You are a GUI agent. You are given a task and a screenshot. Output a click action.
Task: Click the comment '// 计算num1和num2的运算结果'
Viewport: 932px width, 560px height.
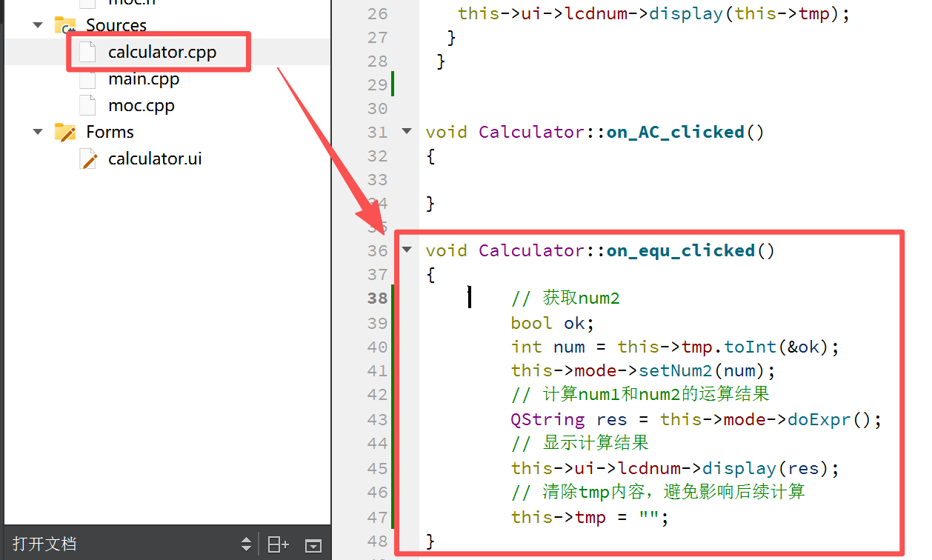click(640, 395)
